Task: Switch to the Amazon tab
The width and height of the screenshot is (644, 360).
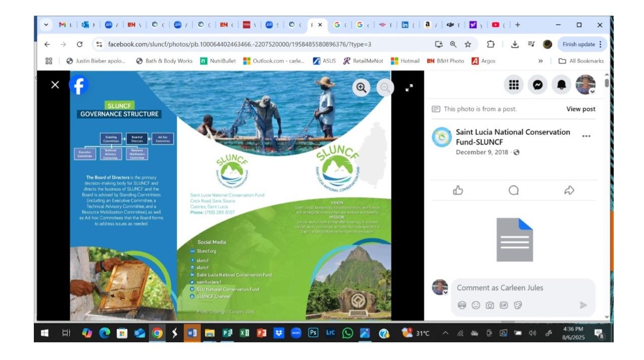Action: tap(430, 24)
